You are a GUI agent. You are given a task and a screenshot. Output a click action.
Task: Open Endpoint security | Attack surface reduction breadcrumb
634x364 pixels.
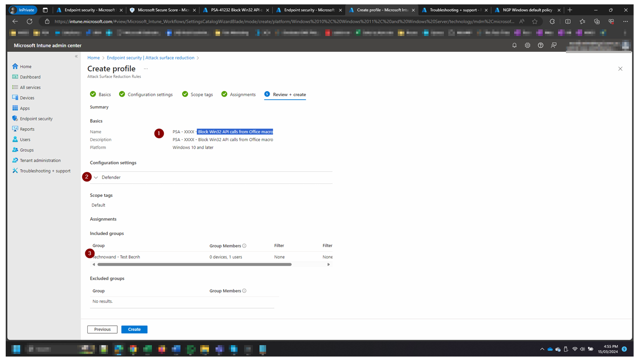[x=151, y=58]
